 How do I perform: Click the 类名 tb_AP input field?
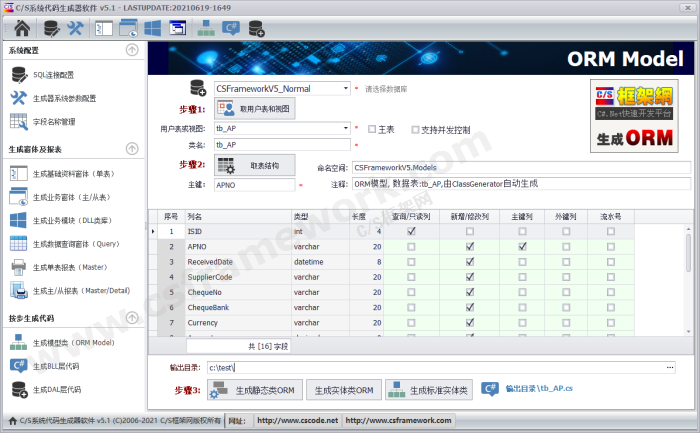283,145
